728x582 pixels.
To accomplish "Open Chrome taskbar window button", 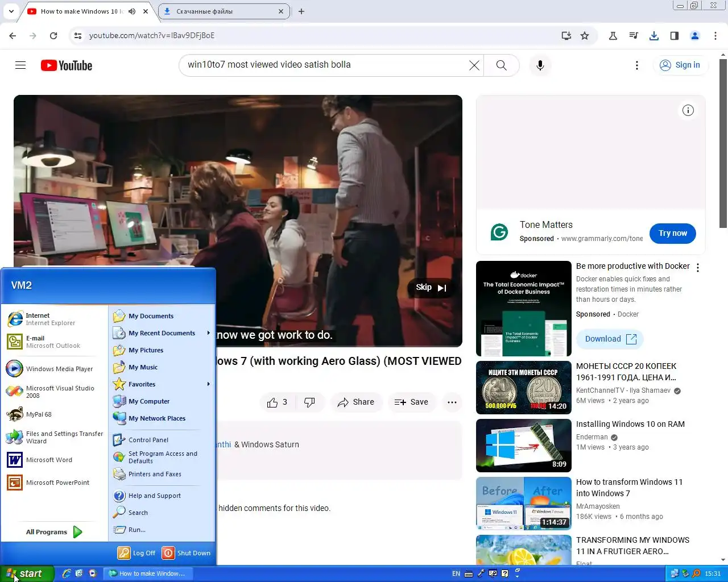I will [x=149, y=573].
